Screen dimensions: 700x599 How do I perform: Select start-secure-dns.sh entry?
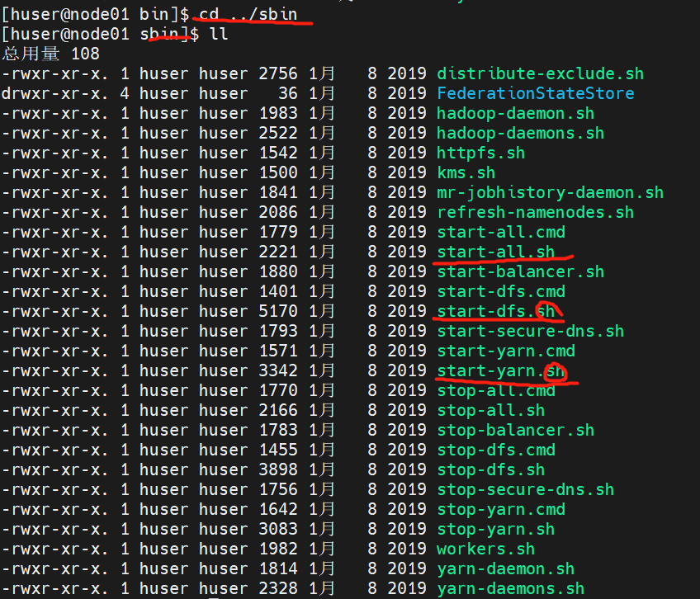pos(530,331)
